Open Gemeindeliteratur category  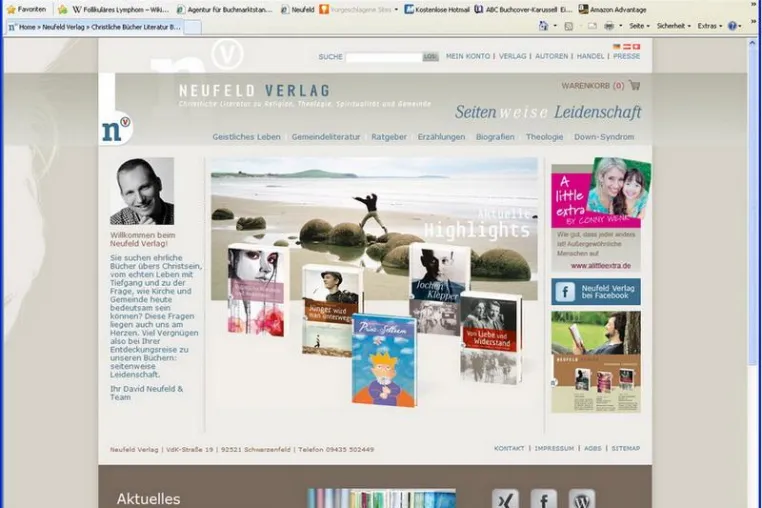click(326, 137)
